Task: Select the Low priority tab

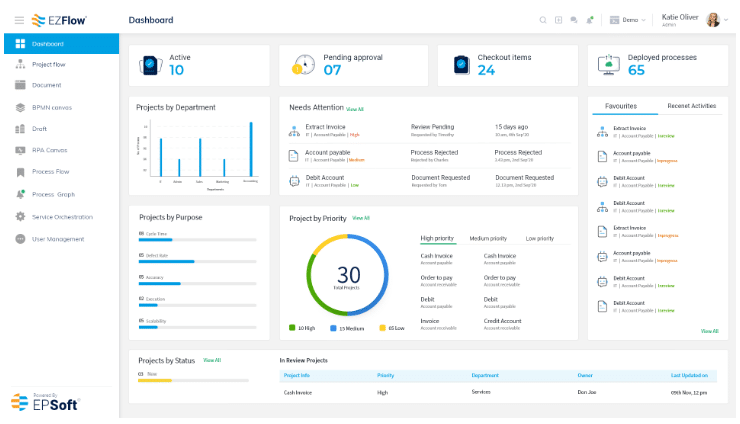Action: pyautogui.click(x=539, y=238)
